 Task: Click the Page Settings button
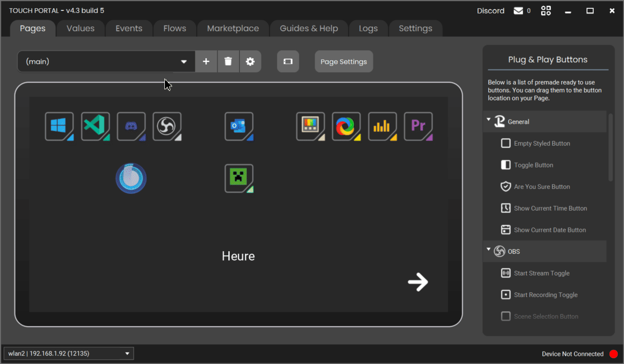coord(344,61)
